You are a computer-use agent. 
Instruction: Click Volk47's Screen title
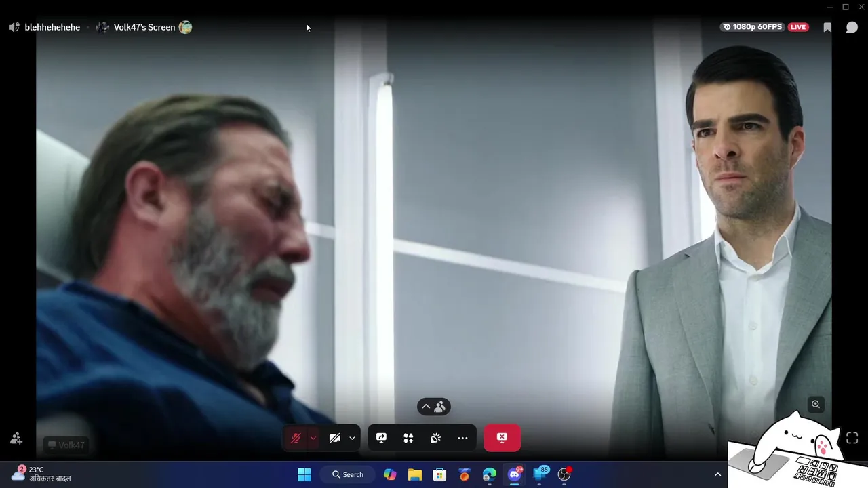click(144, 27)
